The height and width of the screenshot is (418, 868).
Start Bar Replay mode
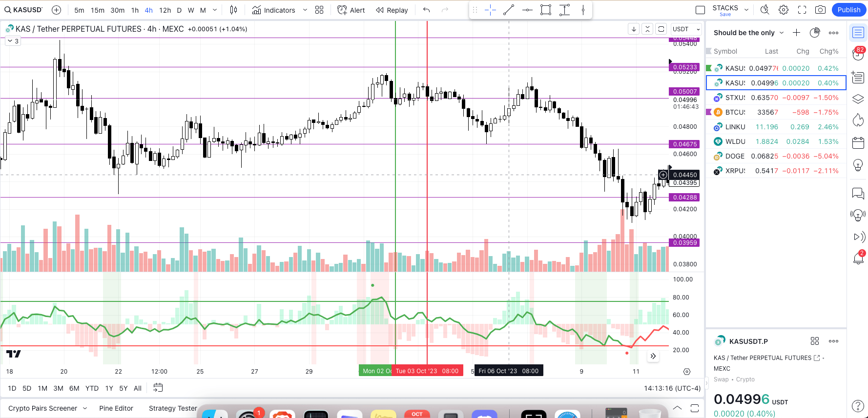pyautogui.click(x=392, y=10)
